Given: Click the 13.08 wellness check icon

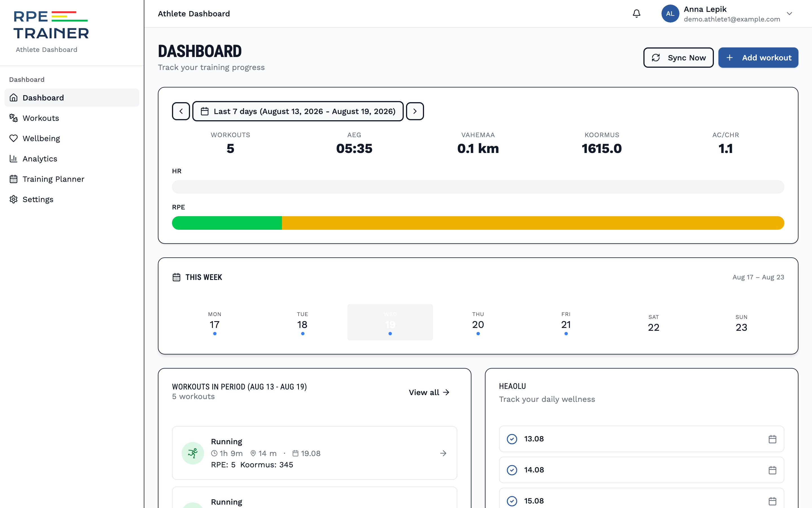Looking at the screenshot, I should pyautogui.click(x=512, y=439).
